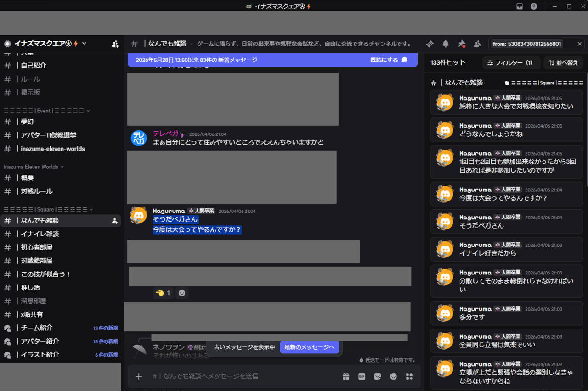The image size is (588, 391).
Task: Open invite people icon beside server name
Action: tap(115, 44)
